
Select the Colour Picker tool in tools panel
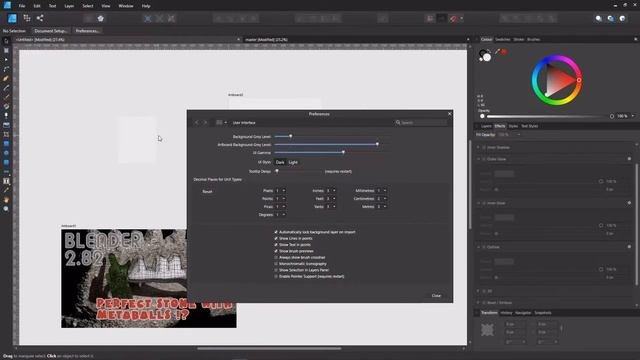(x=6, y=190)
